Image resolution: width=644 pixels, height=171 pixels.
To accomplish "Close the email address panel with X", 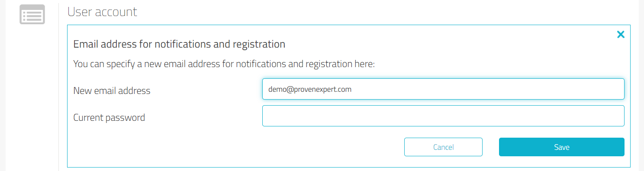I will (x=621, y=35).
